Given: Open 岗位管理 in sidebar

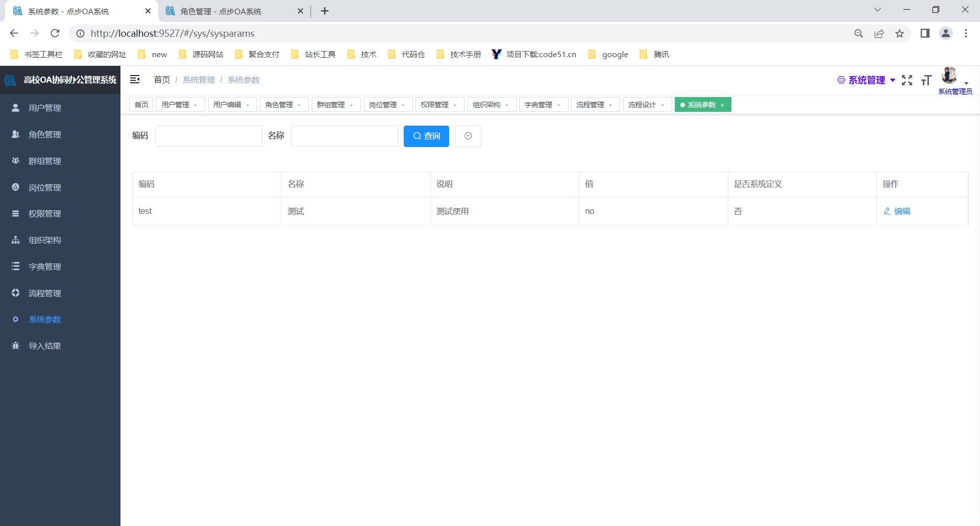Looking at the screenshot, I should 60,187.
